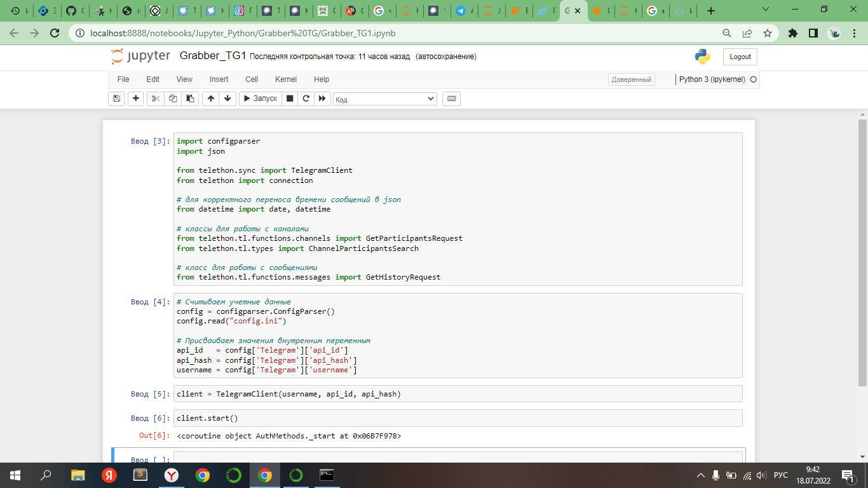Toggle the Chrome side panel icon

point(813,33)
